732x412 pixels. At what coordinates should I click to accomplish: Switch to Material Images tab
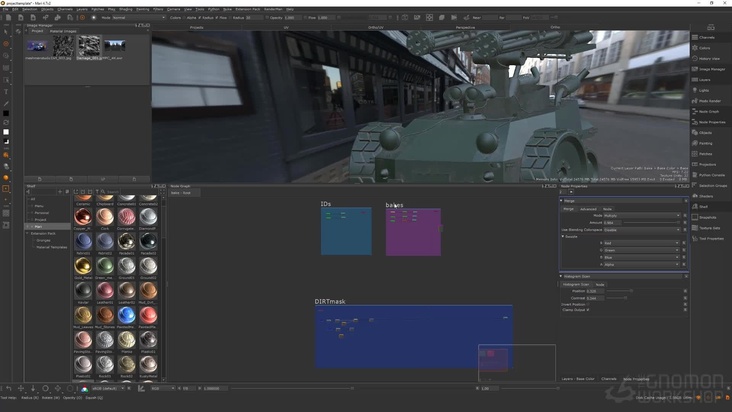[x=65, y=31]
